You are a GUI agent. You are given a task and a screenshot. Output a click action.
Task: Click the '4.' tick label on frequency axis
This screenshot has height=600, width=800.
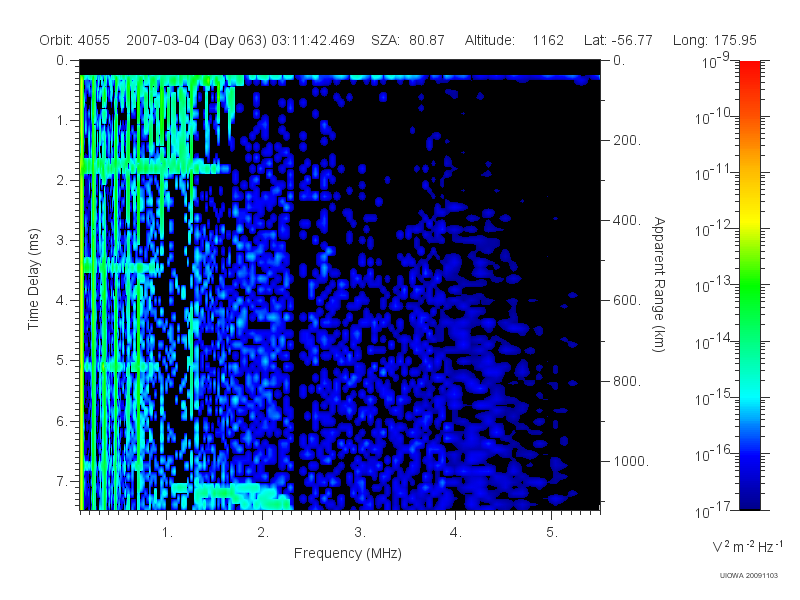(456, 533)
